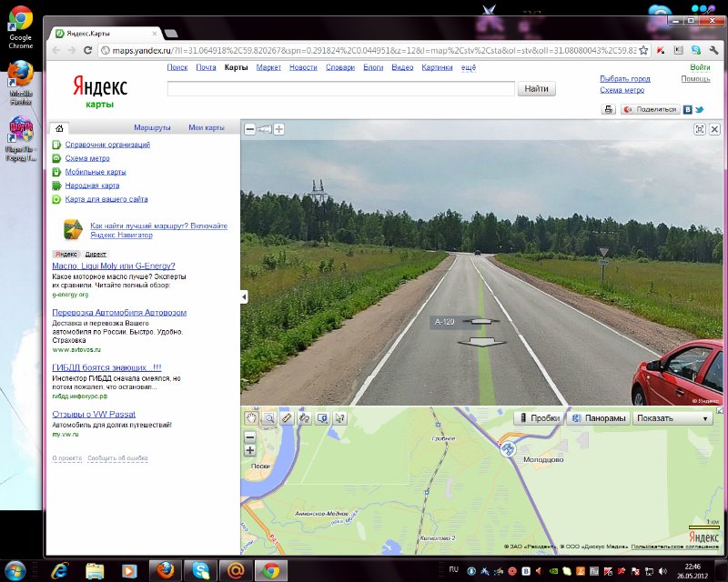This screenshot has width=728, height=582.
Task: Open Новости in top navigation
Action: click(303, 67)
